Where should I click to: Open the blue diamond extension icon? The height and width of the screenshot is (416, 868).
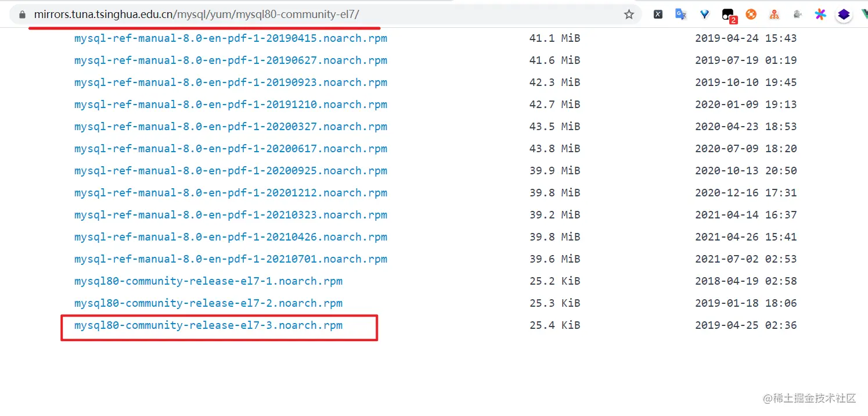(x=704, y=15)
